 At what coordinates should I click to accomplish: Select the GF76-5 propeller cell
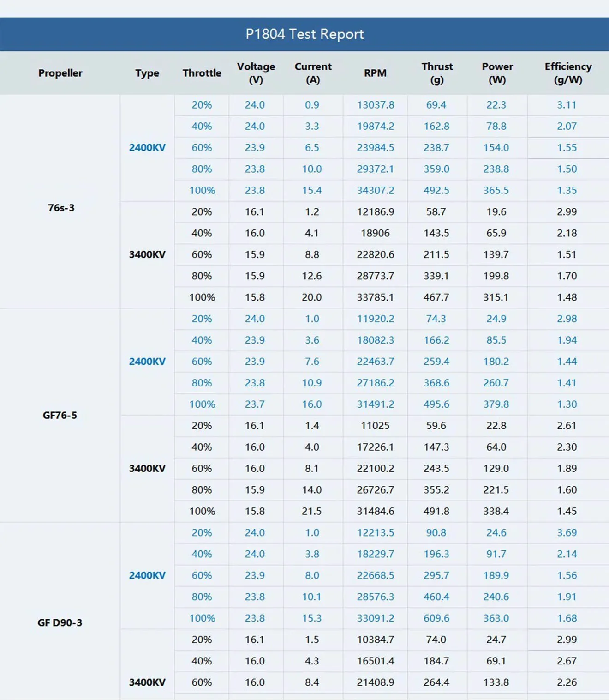pos(60,415)
